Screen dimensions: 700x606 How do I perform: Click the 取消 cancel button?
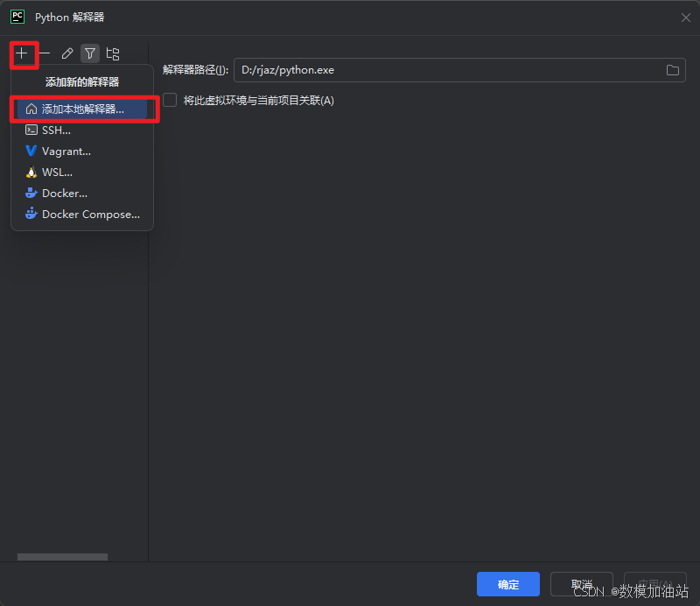coord(581,584)
